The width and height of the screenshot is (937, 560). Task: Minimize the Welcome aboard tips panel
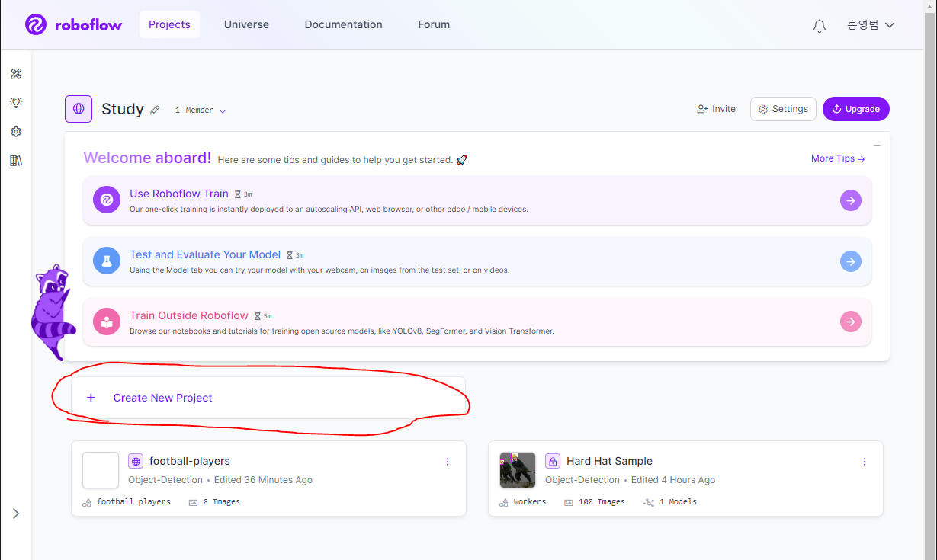tap(877, 146)
